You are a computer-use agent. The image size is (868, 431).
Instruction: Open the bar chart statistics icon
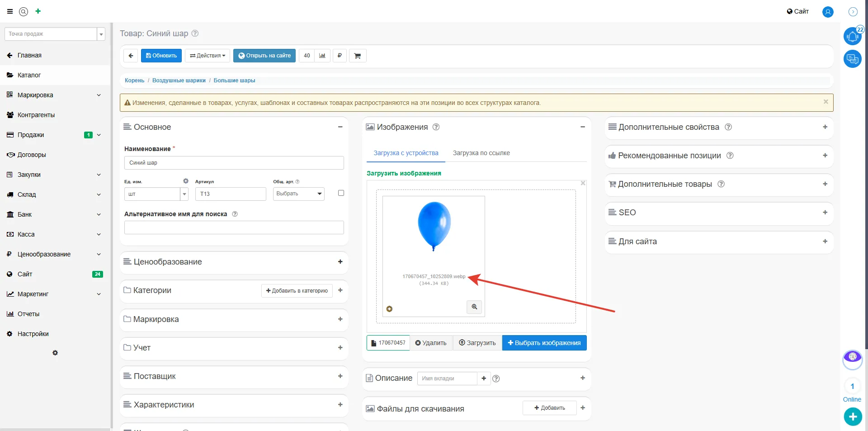(322, 56)
